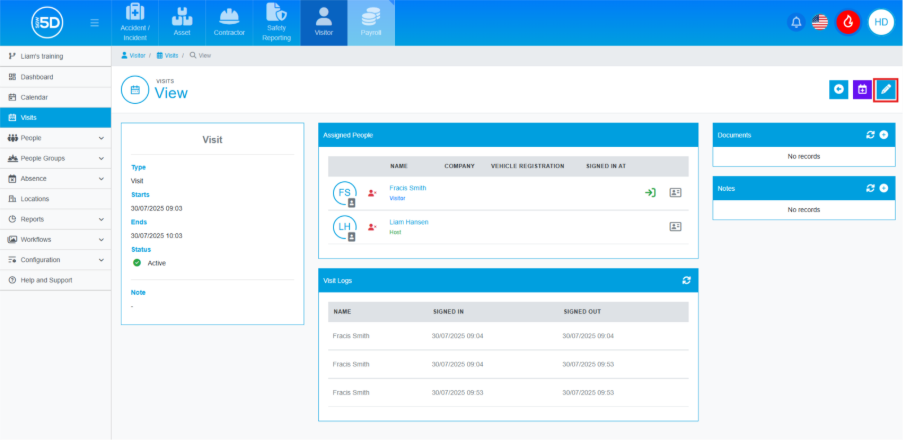
Task: Open the Accident / Incident module
Action: pos(135,23)
